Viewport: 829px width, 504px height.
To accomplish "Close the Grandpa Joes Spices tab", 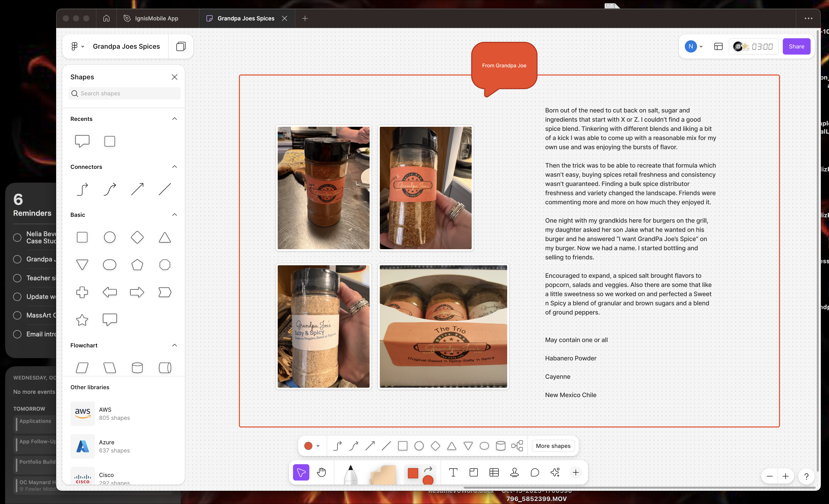I will click(x=285, y=19).
